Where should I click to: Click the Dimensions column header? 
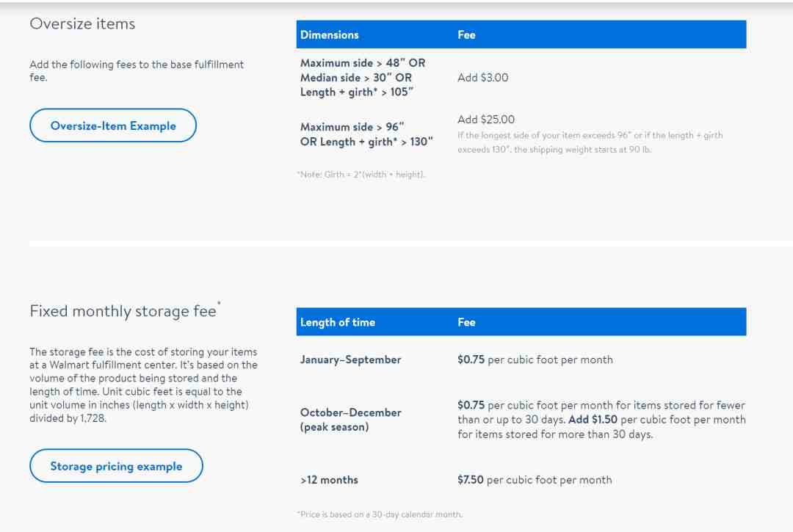point(330,34)
